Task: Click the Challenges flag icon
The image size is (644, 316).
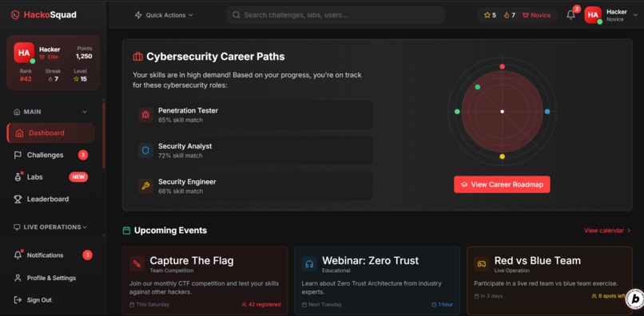Action: 18,155
